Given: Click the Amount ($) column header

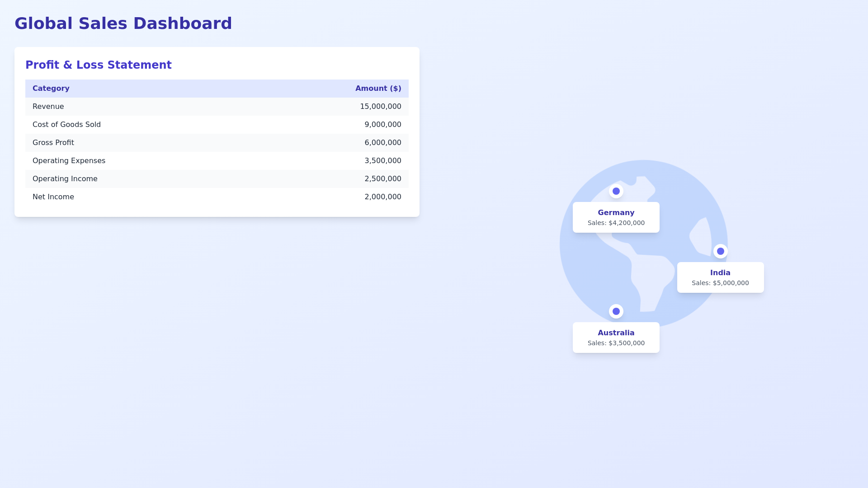Looking at the screenshot, I should click(x=378, y=89).
